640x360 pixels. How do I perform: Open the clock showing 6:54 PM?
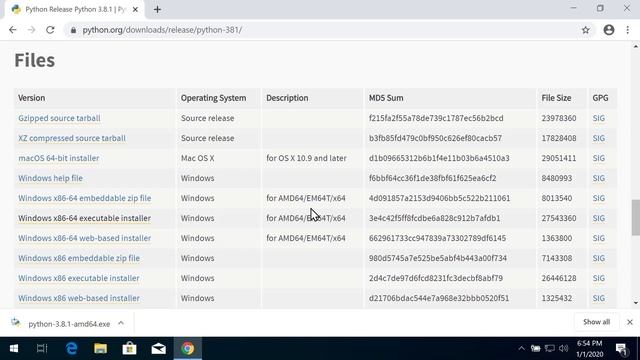[x=589, y=349]
